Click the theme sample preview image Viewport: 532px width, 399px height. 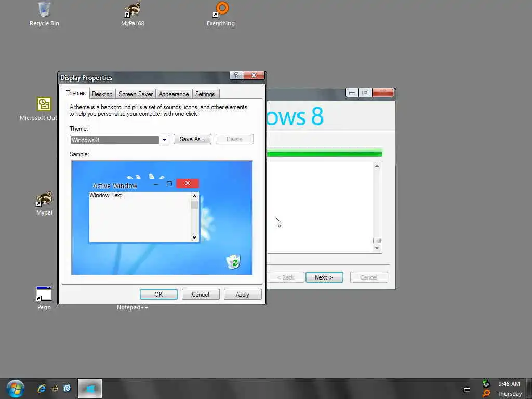[162, 218]
